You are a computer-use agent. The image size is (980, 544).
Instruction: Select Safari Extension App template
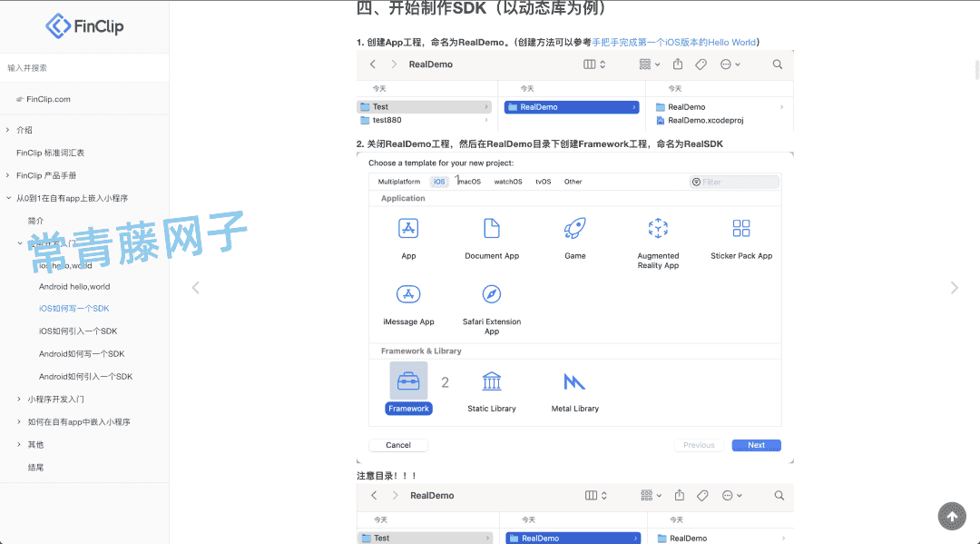[492, 310]
